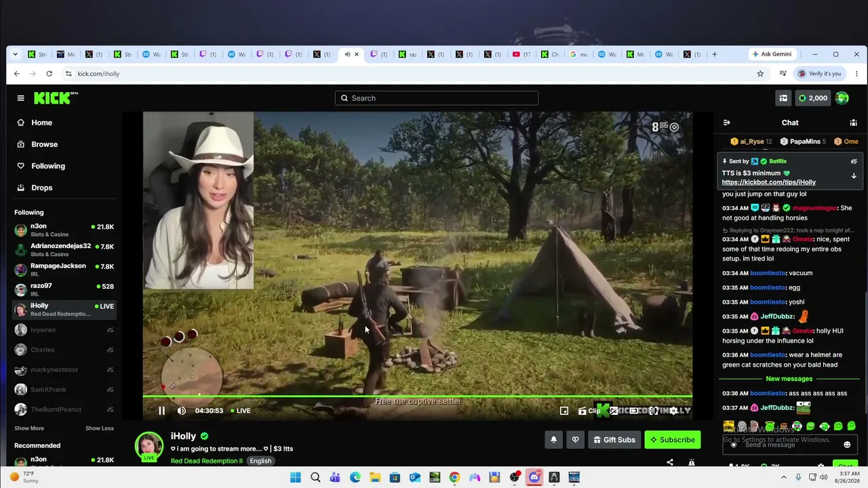Enable notifications bell for iHolly

pyautogui.click(x=553, y=440)
